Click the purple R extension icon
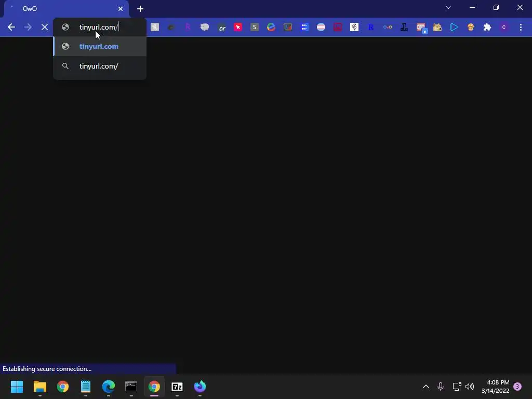Image resolution: width=532 pixels, height=399 pixels. (x=188, y=27)
